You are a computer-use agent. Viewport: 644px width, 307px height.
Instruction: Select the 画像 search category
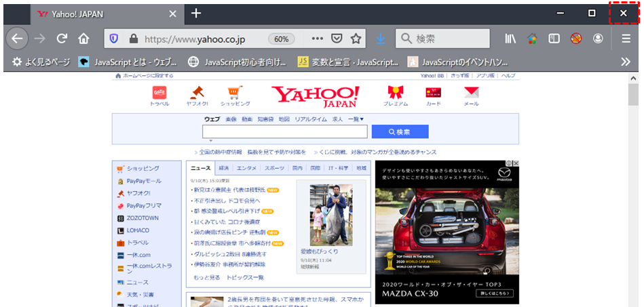231,119
